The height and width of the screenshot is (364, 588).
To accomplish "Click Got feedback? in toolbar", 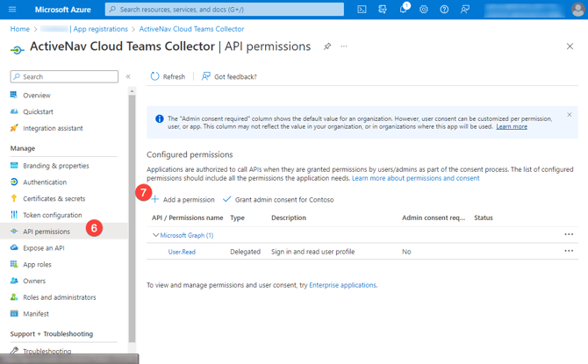I will click(x=229, y=76).
